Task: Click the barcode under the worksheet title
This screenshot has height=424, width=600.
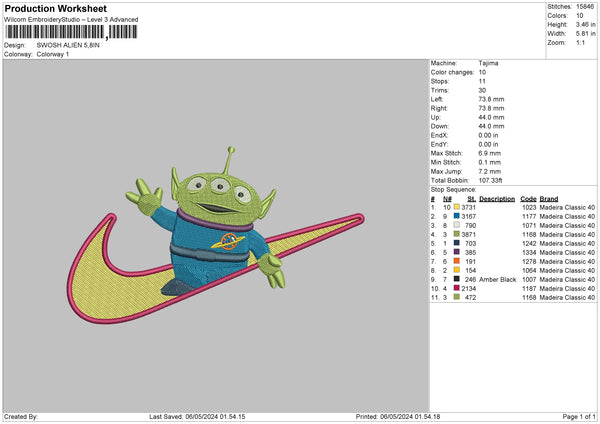Action: (x=71, y=32)
